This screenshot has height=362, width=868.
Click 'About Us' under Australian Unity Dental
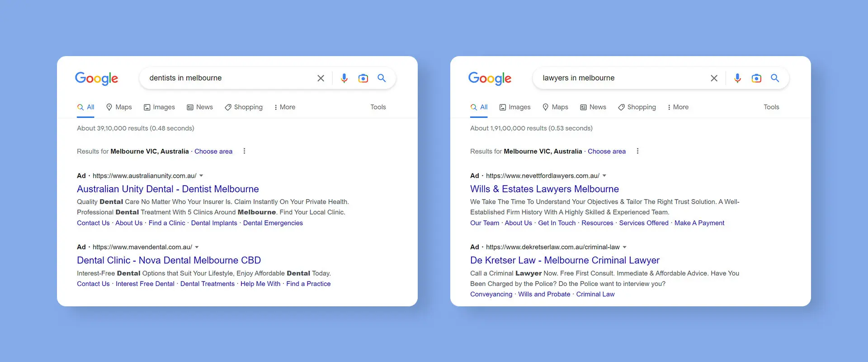click(x=129, y=223)
